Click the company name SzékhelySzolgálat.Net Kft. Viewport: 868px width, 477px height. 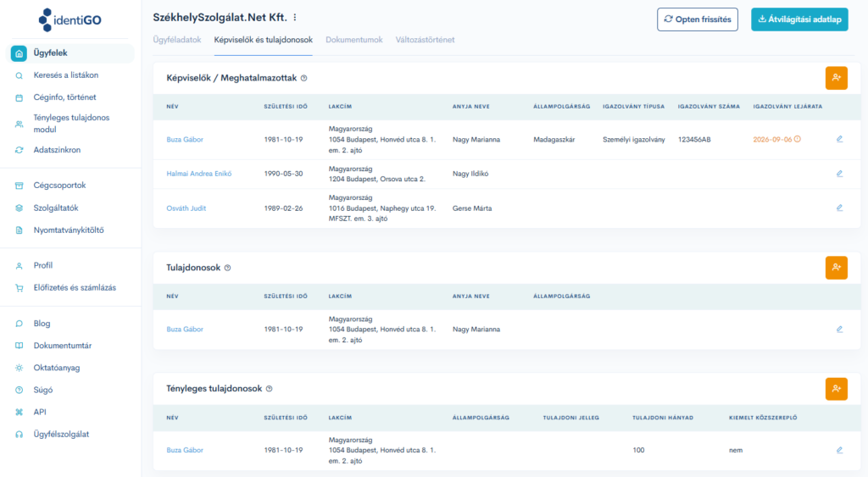click(x=220, y=18)
